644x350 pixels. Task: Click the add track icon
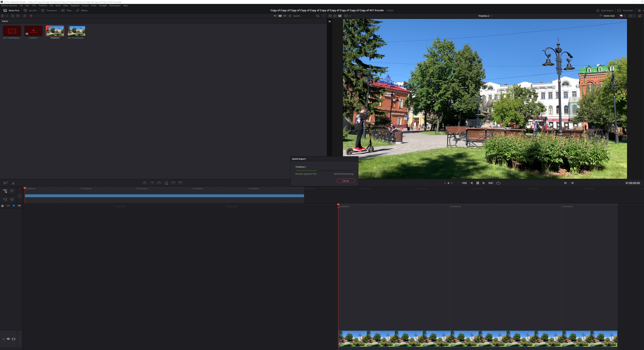tap(19, 206)
